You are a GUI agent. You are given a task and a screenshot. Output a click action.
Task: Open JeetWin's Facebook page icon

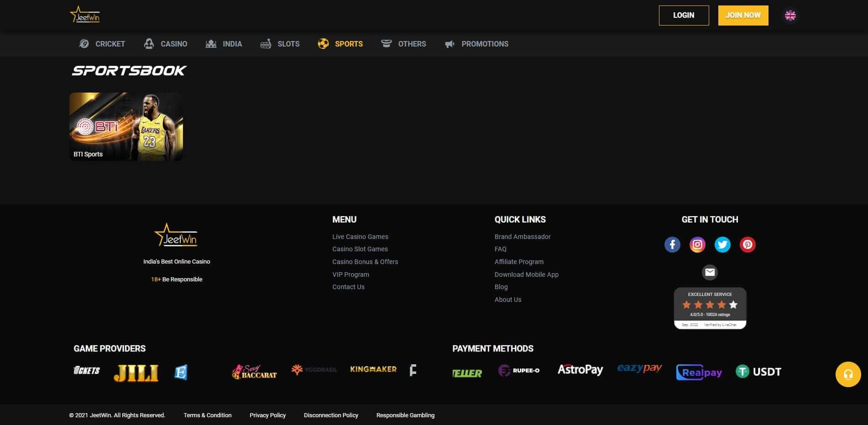click(x=672, y=244)
